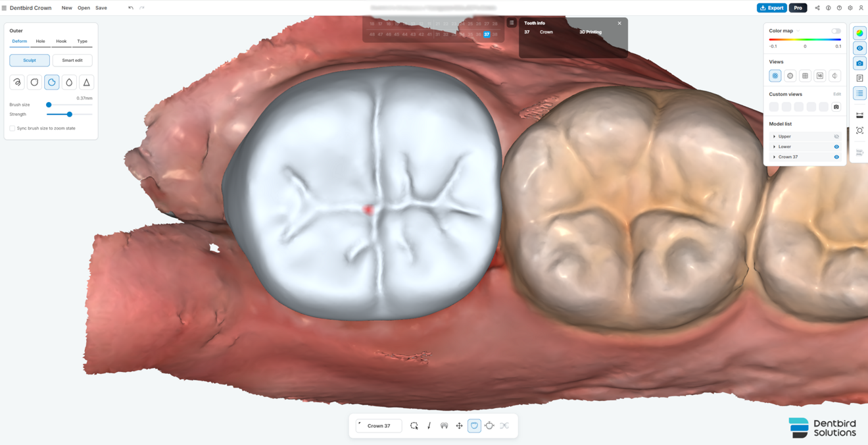Switch to the Hook tab
The width and height of the screenshot is (868, 445).
61,41
